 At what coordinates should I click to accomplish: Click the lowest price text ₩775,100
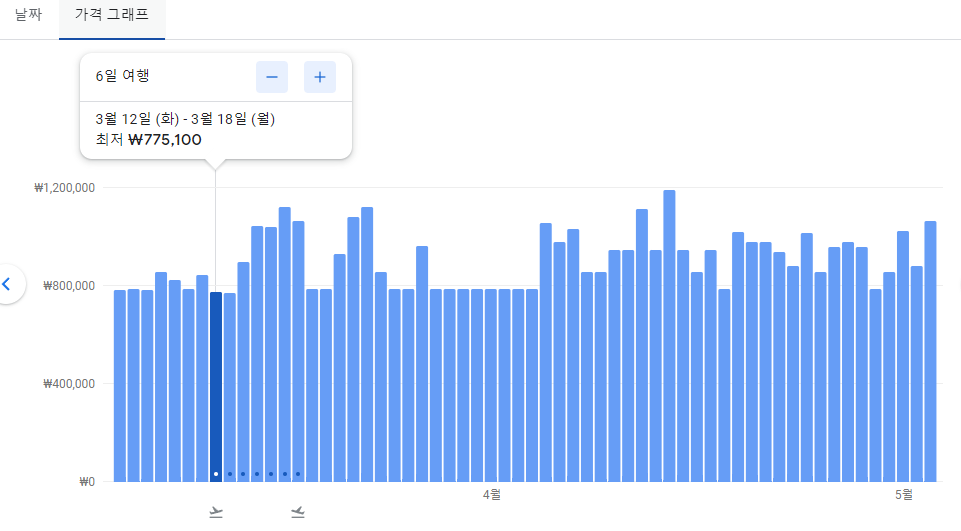(x=165, y=140)
